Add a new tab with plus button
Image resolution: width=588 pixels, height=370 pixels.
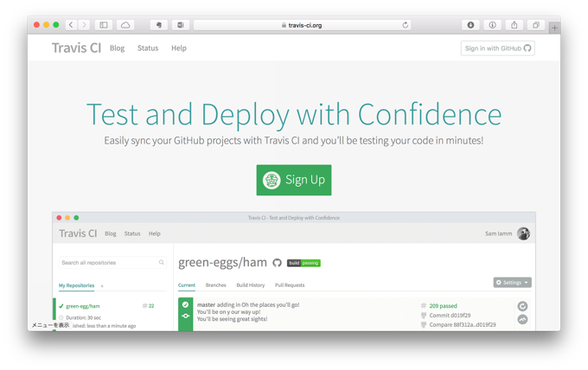(x=554, y=28)
